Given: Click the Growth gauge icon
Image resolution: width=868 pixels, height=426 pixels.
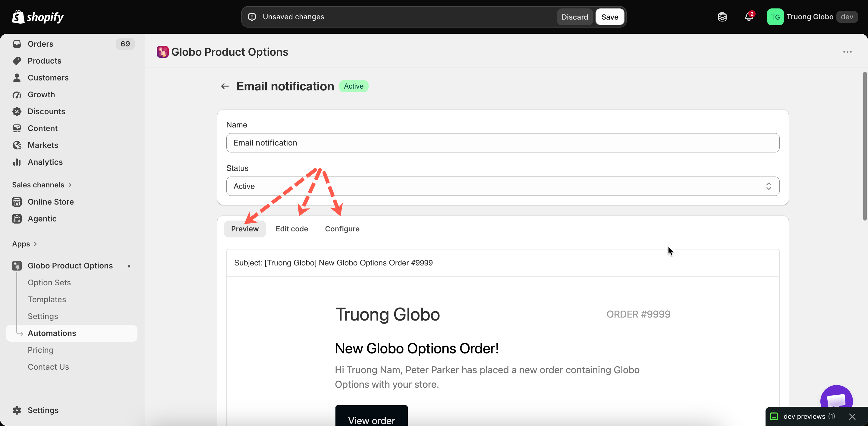Looking at the screenshot, I should point(17,95).
